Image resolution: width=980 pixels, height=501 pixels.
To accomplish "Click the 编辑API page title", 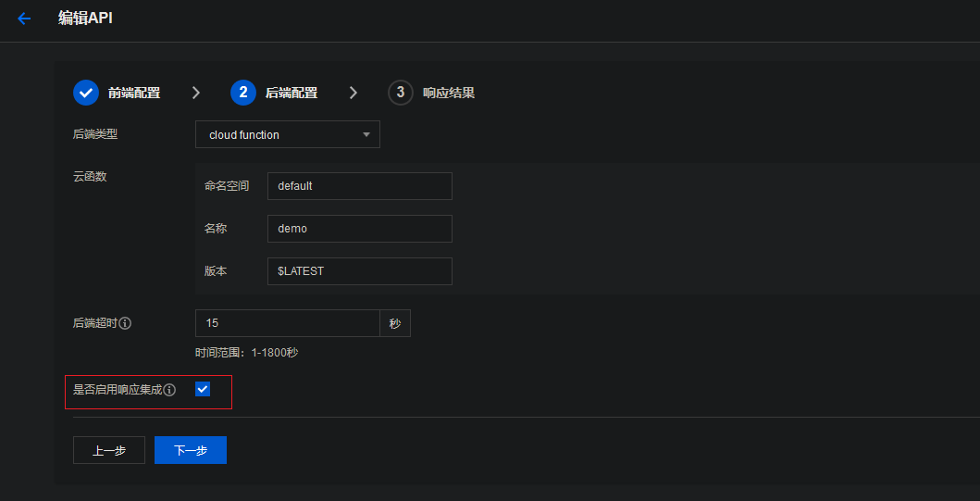I will 86,19.
